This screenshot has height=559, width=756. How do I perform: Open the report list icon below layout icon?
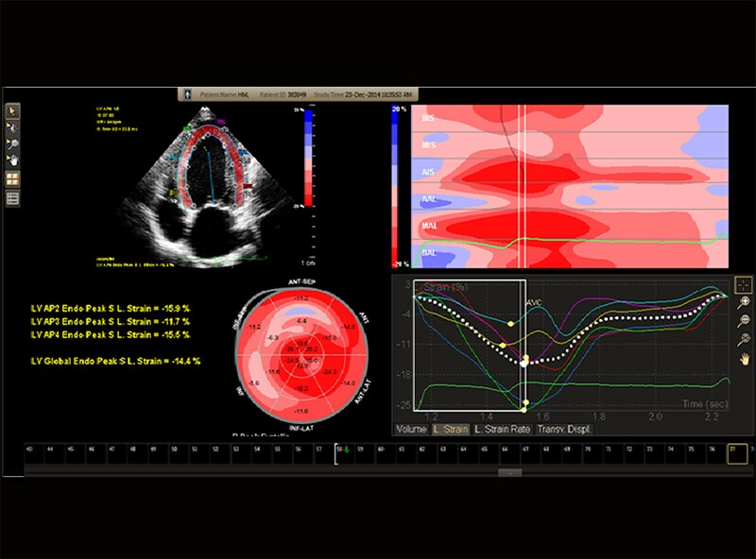14,198
